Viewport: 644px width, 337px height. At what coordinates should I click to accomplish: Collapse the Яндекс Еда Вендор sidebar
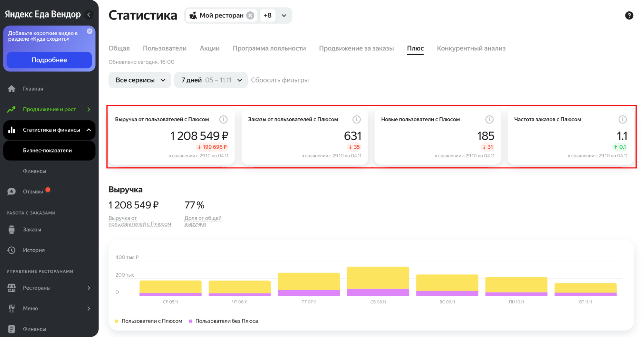tap(89, 15)
